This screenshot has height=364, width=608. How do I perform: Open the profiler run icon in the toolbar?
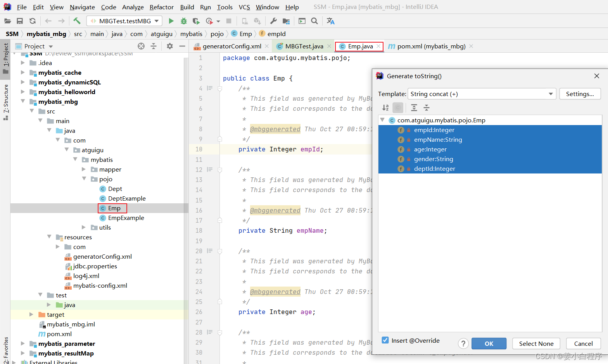[x=209, y=21]
